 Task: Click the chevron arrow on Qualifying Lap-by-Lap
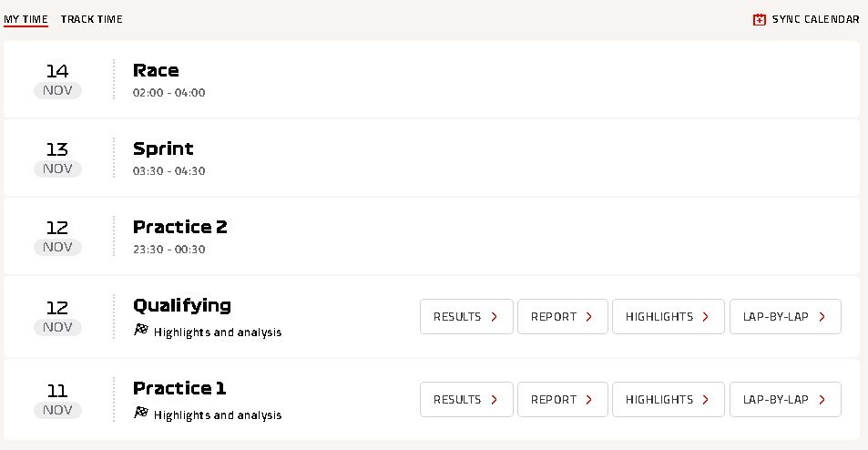pos(822,317)
